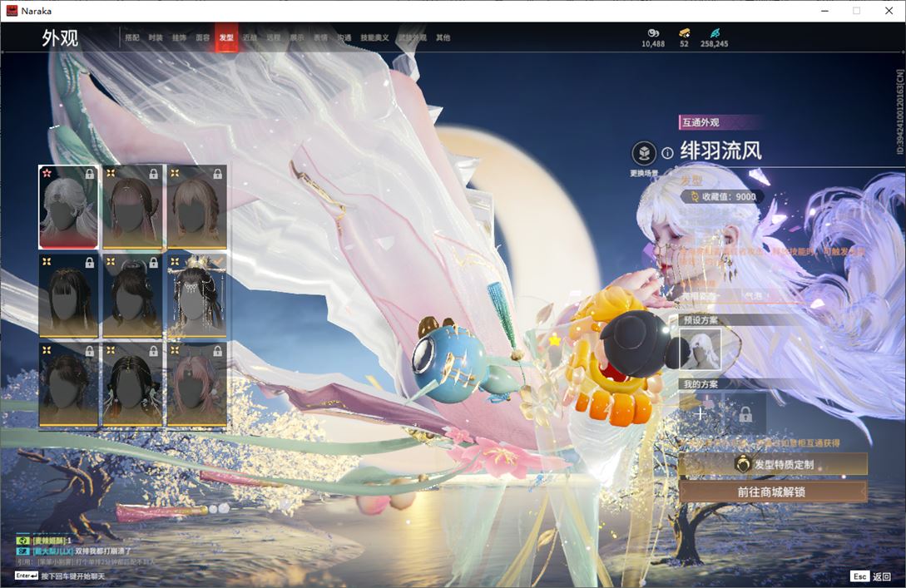906x588 pixels.
Task: Click the lock icon on the black updo hairstyle
Action: pos(153,263)
